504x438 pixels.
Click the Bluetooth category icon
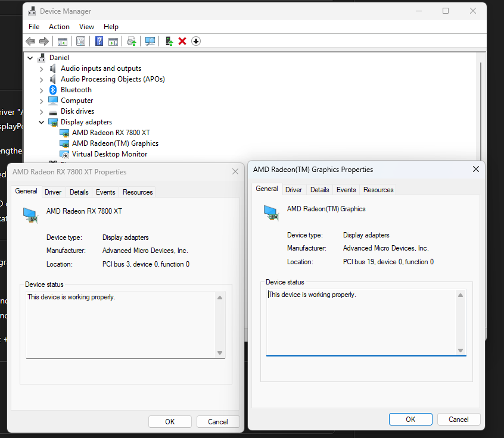53,90
